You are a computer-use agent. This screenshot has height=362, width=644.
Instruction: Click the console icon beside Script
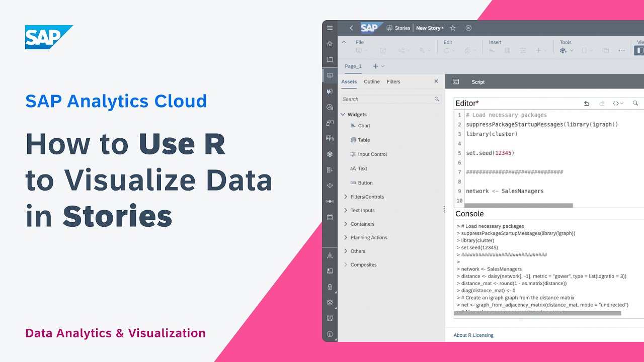(456, 82)
